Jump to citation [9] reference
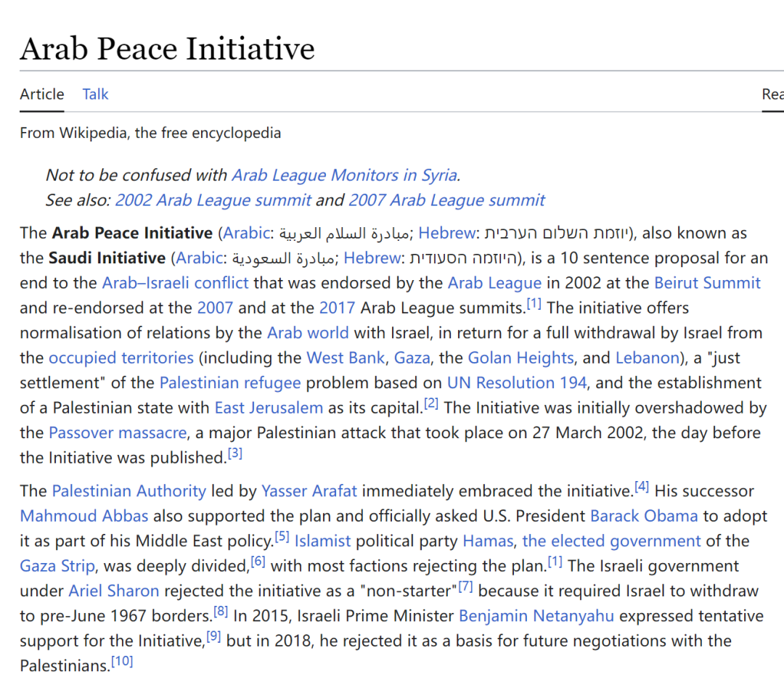 (x=214, y=636)
